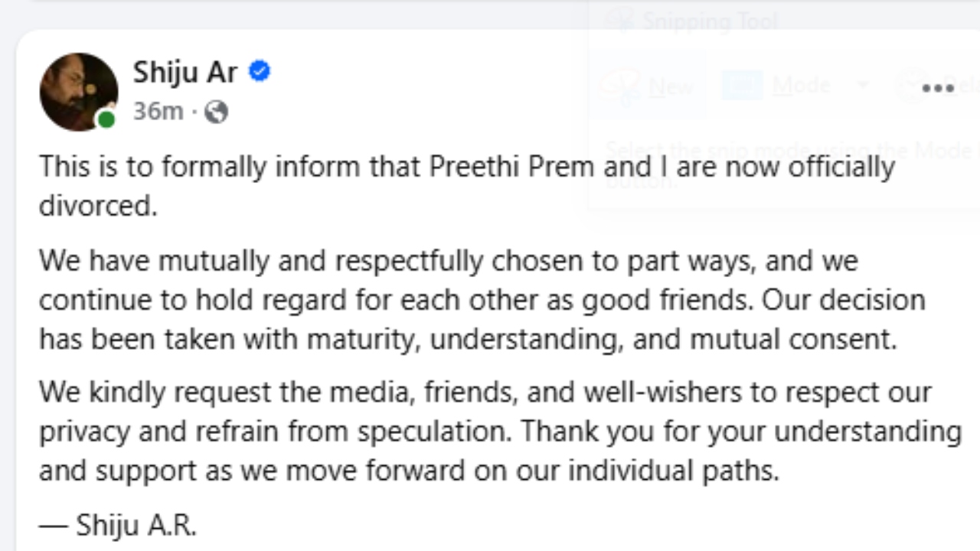Click the green online status dot
Viewport: 980px width, 551px height.
[x=106, y=119]
